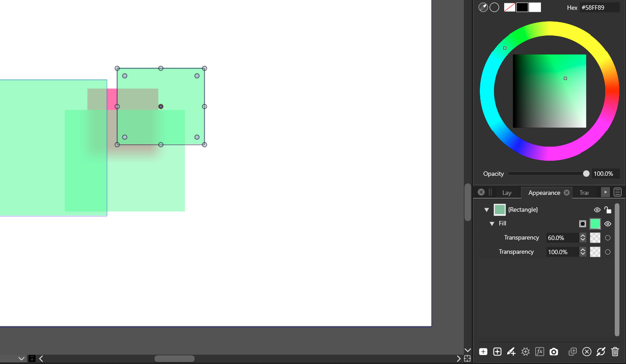Click the trash delete icon
This screenshot has width=626, height=364.
614,352
